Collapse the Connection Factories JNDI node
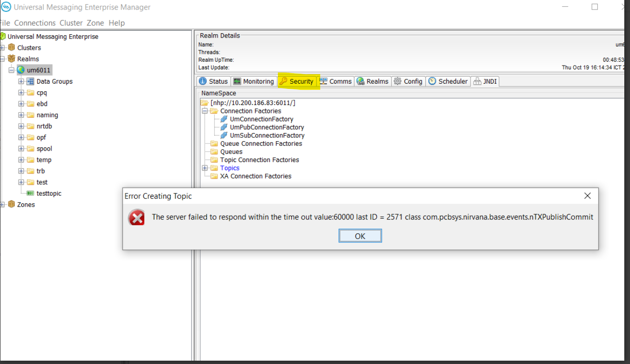Screen dimensions: 630x364 pyautogui.click(x=205, y=111)
